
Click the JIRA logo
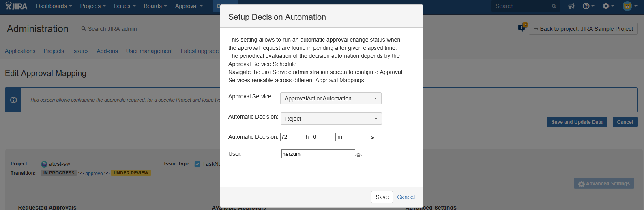click(x=17, y=6)
